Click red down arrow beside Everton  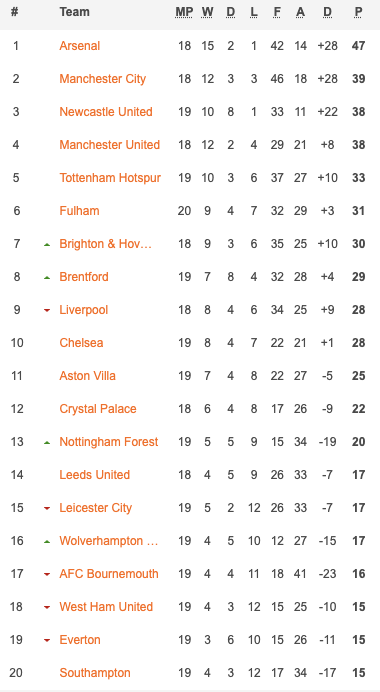47,640
